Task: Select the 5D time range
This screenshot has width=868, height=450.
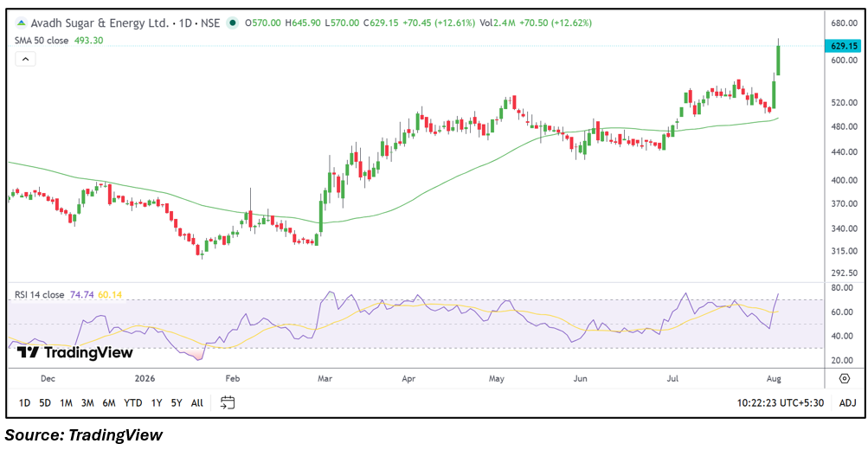Action: [45, 403]
